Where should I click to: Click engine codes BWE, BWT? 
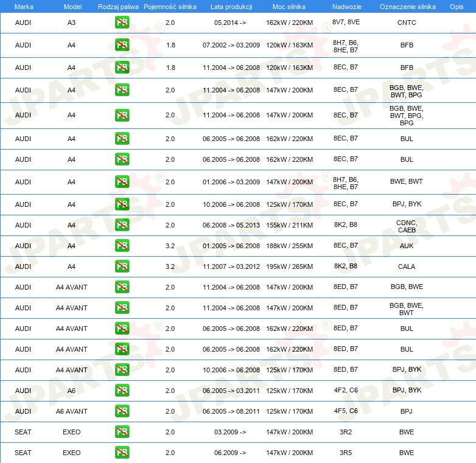(x=407, y=181)
